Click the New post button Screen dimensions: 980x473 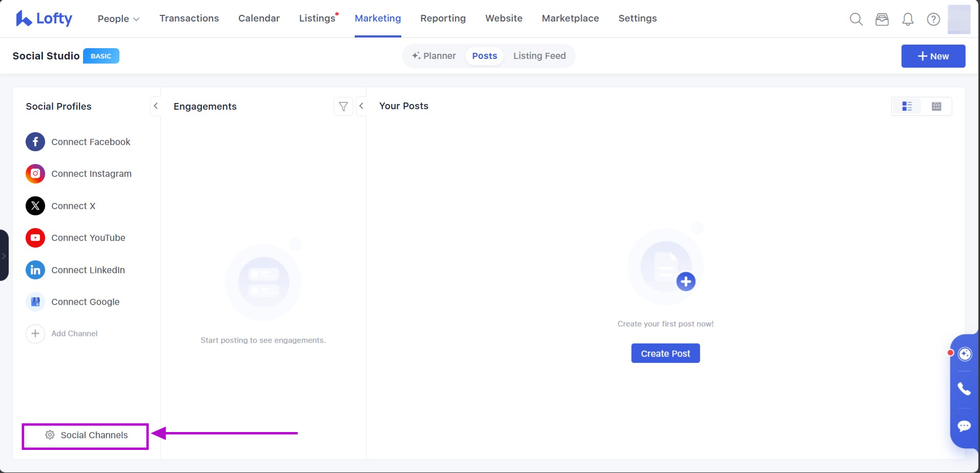point(933,56)
